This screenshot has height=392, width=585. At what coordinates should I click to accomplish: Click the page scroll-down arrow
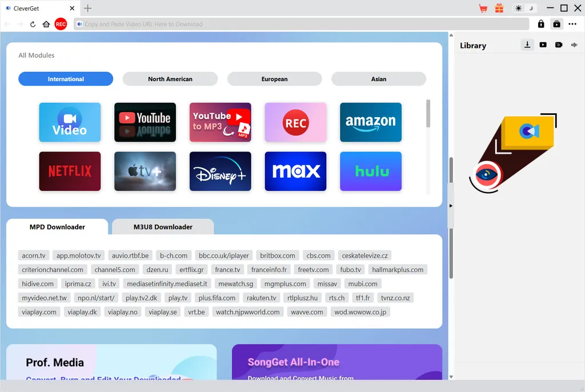(x=451, y=377)
